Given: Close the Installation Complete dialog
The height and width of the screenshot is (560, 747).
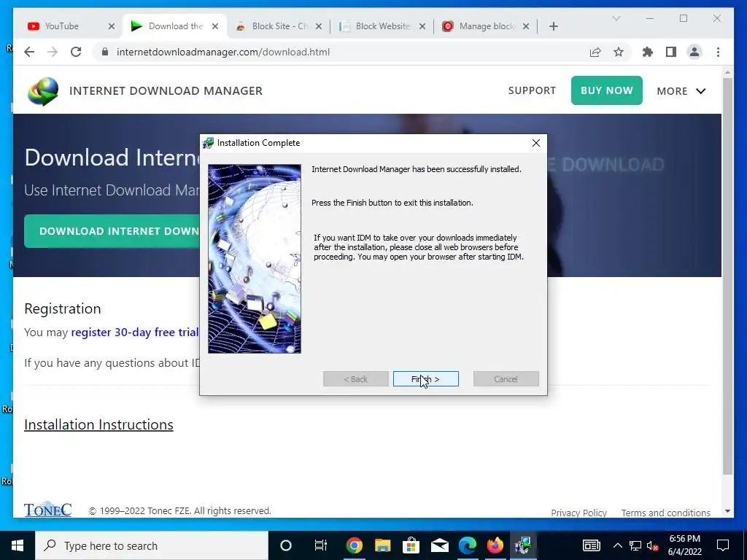Looking at the screenshot, I should 536,143.
